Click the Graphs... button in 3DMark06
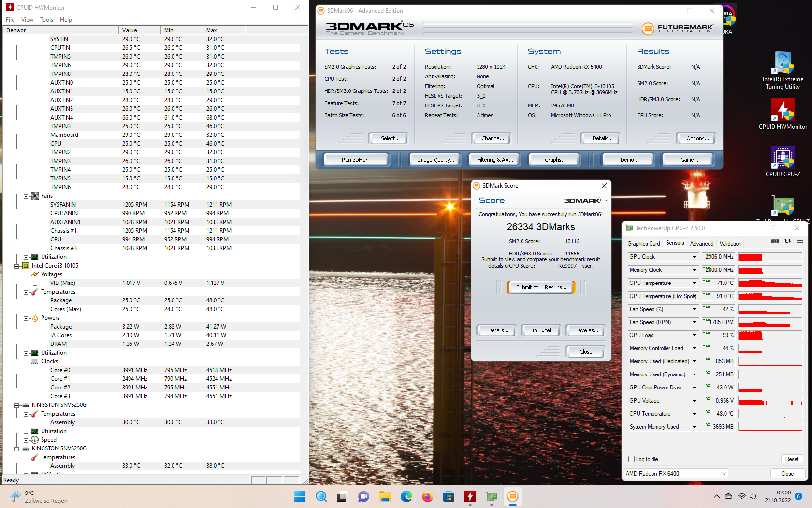Image resolution: width=812 pixels, height=508 pixels. [x=555, y=160]
